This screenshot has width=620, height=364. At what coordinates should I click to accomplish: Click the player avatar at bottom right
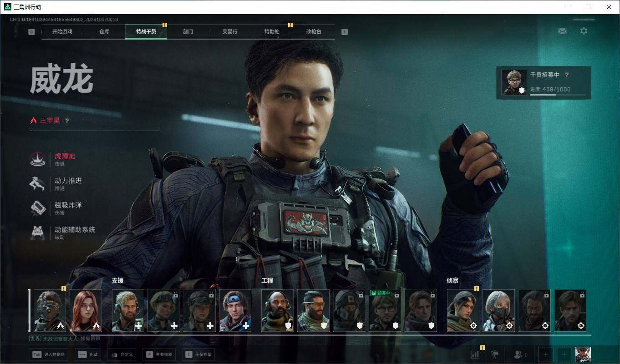[x=583, y=354]
